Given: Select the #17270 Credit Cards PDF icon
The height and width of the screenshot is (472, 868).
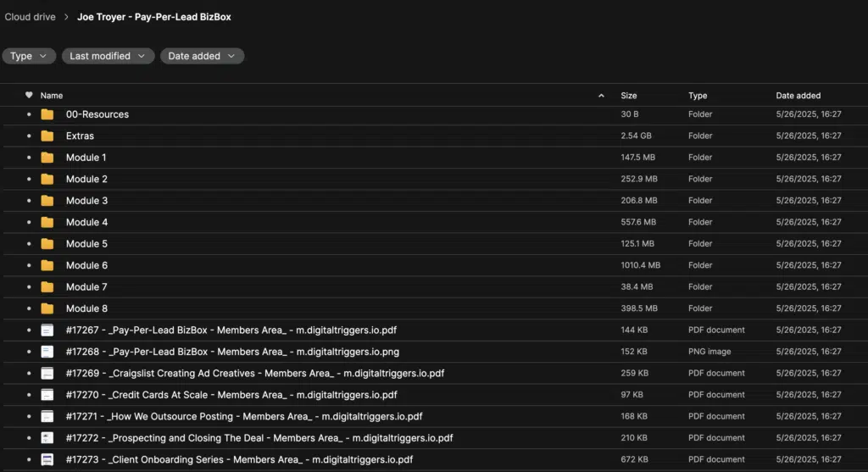Looking at the screenshot, I should (x=47, y=395).
